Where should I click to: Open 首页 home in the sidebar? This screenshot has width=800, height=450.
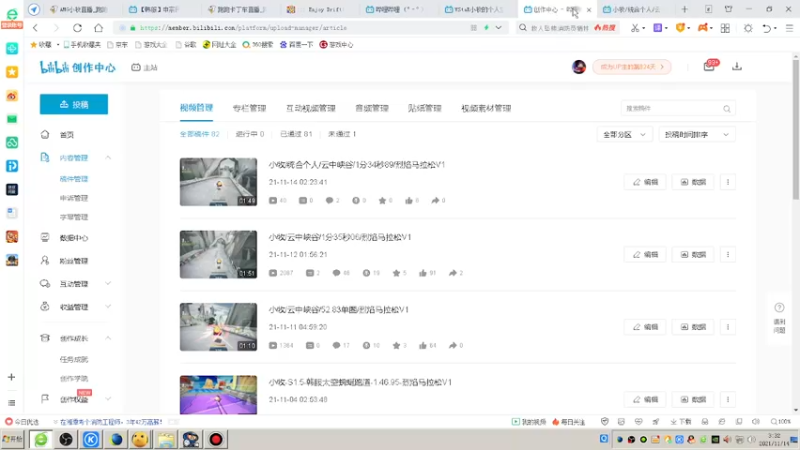pyautogui.click(x=66, y=135)
